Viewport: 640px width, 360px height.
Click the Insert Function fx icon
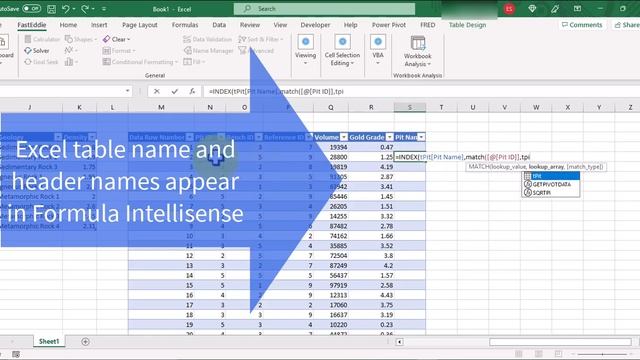pos(192,91)
